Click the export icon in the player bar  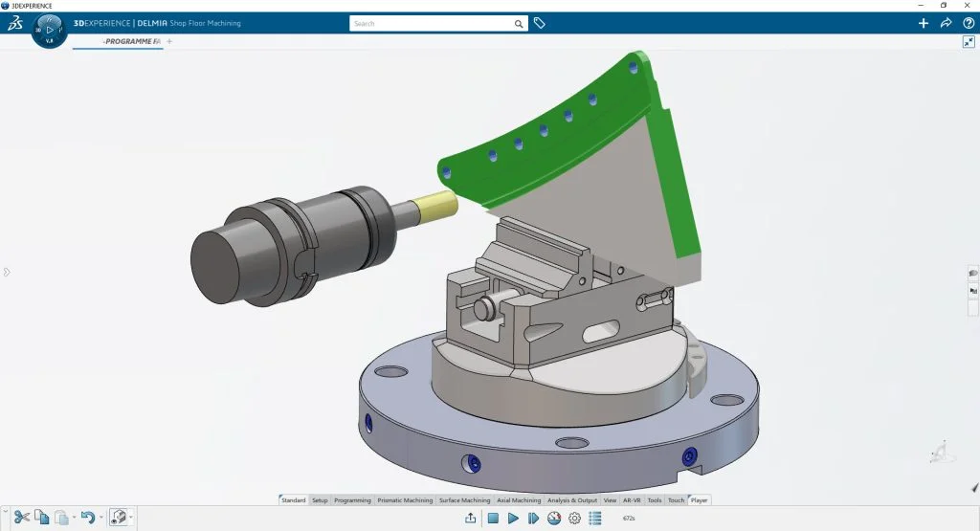point(471,519)
